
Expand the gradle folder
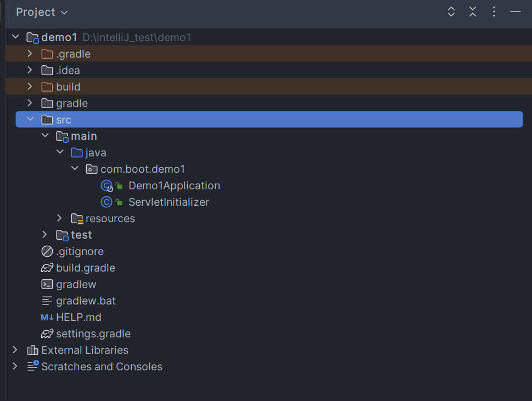(30, 103)
